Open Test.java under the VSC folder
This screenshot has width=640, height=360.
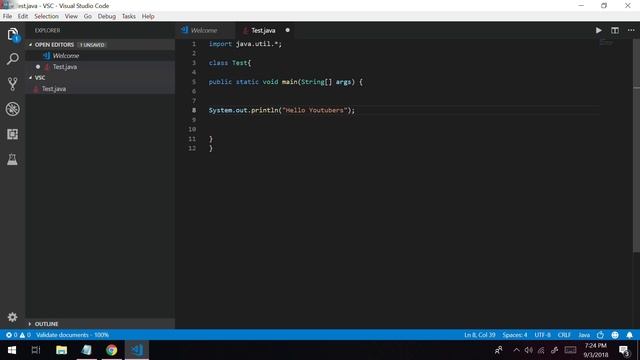[100, 89]
